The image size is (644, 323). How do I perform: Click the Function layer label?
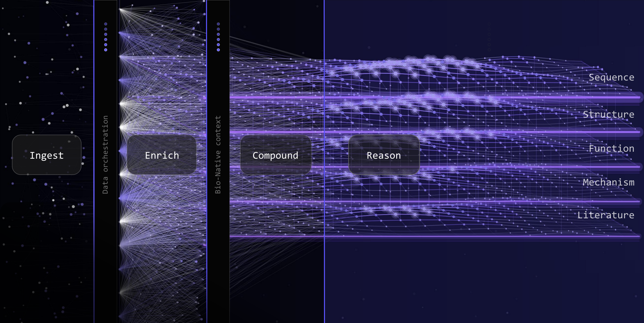point(611,148)
